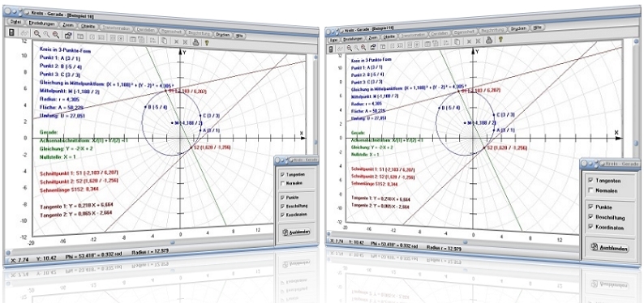Click zoom-out magnifier in right window toolbar
The width and height of the screenshot is (644, 303).
pos(363,47)
